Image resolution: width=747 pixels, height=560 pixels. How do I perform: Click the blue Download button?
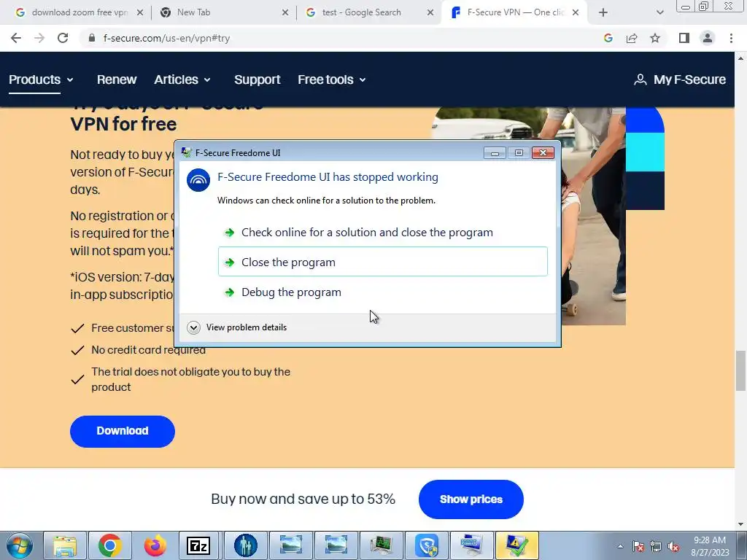[x=123, y=431]
